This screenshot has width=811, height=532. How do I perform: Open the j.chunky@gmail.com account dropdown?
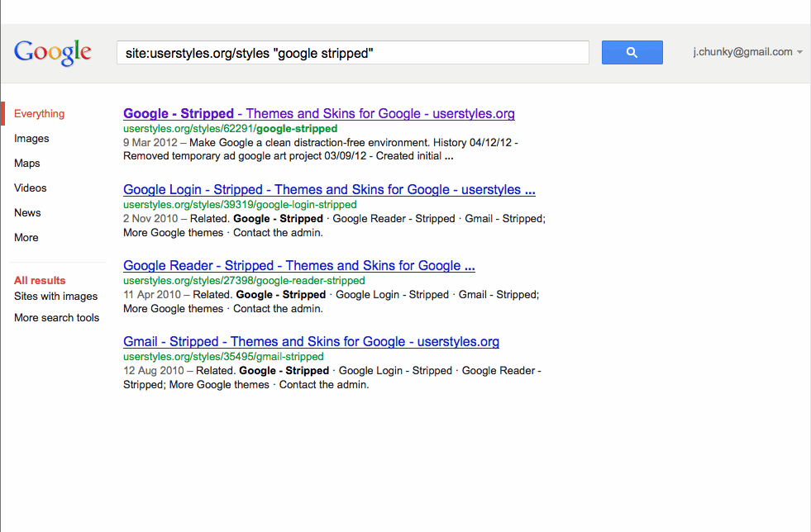coord(747,52)
